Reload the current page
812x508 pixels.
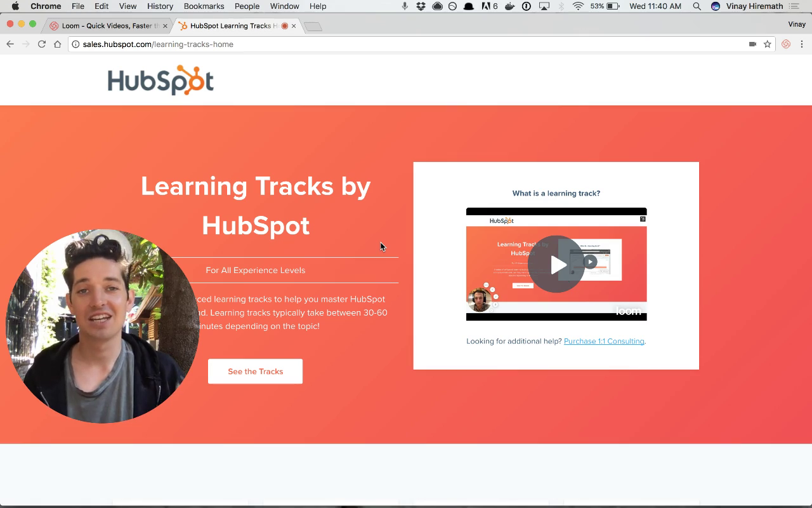[x=42, y=44]
